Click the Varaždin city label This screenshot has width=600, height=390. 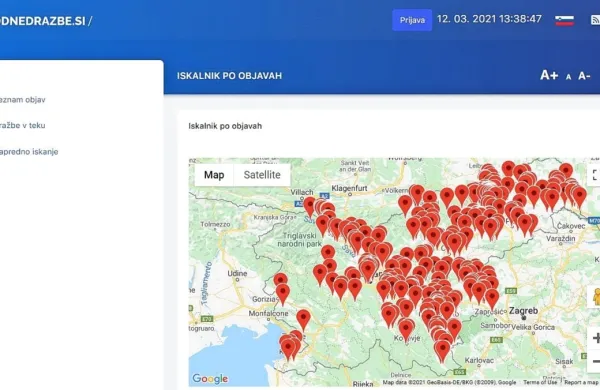click(561, 239)
